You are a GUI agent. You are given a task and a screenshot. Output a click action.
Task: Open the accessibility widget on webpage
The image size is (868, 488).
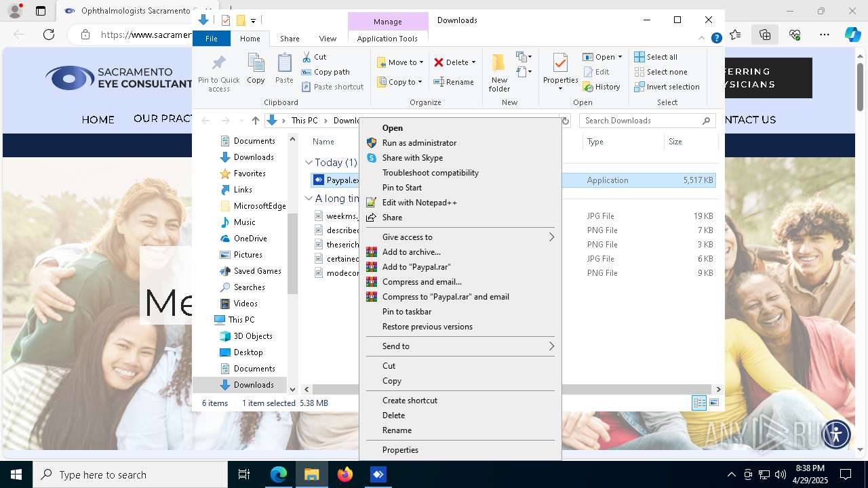click(x=835, y=434)
